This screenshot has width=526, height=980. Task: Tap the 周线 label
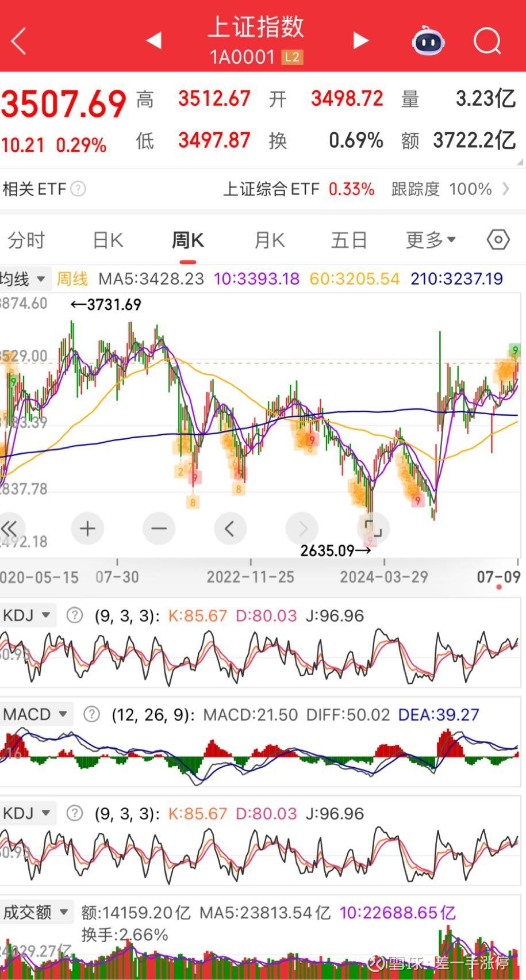click(72, 280)
